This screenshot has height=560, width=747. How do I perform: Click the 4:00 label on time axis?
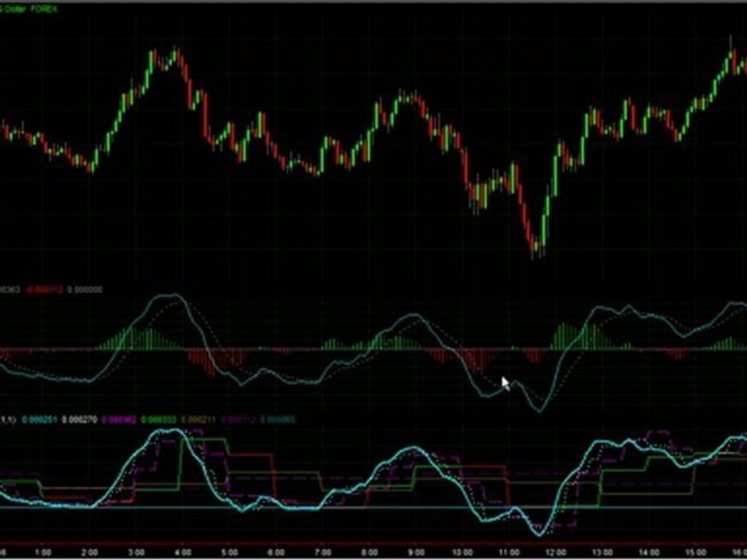pyautogui.click(x=184, y=552)
